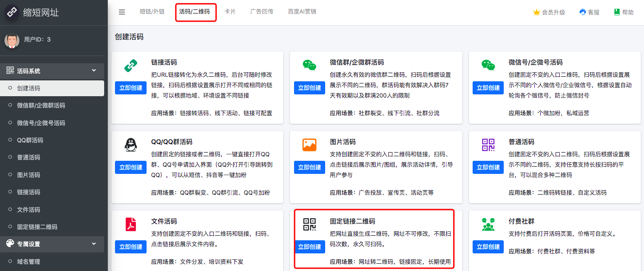The height and width of the screenshot is (271, 644).
Task: Collapse the 活码系统 sidebar section
Action: pyautogui.click(x=94, y=70)
